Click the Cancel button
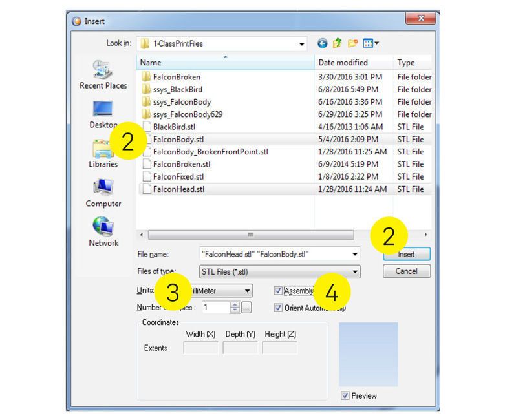Screen dimensions: 505x420 407,271
